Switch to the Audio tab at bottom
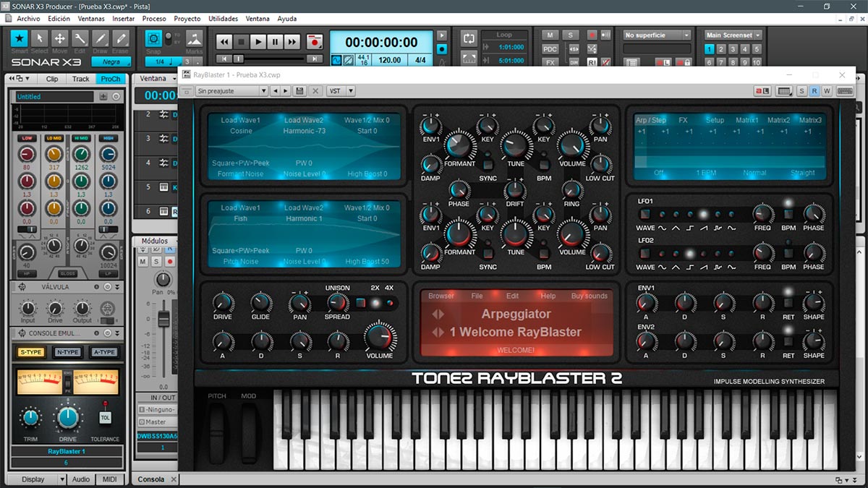 81,479
